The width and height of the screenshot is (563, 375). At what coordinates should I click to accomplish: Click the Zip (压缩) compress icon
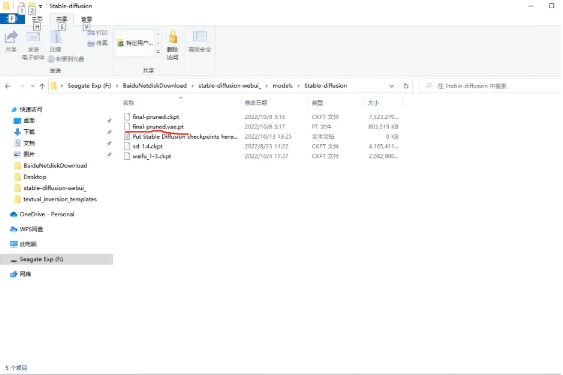tap(55, 37)
